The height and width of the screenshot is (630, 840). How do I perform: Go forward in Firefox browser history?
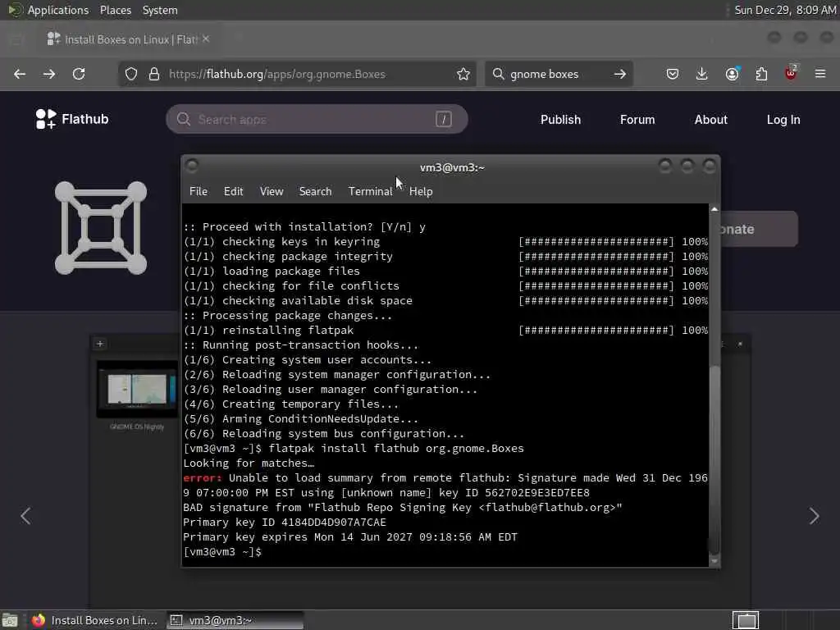[x=49, y=74]
